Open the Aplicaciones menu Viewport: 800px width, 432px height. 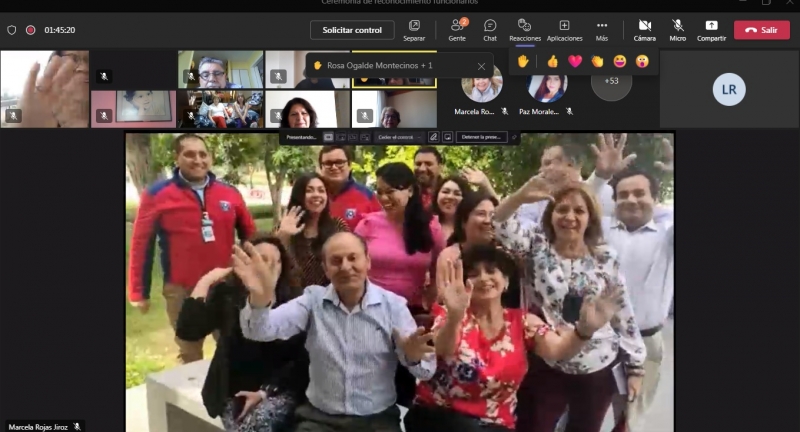(x=564, y=29)
